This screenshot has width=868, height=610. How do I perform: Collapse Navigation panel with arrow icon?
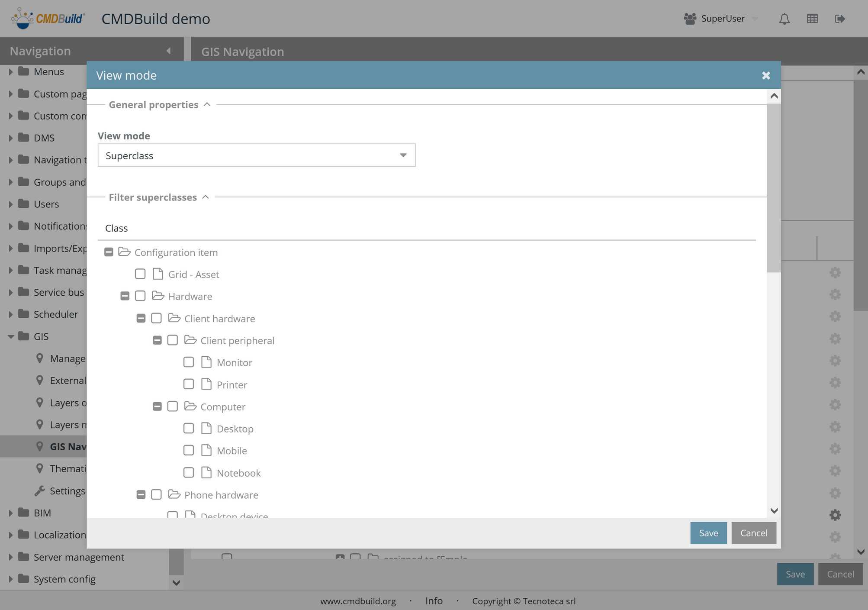168,51
